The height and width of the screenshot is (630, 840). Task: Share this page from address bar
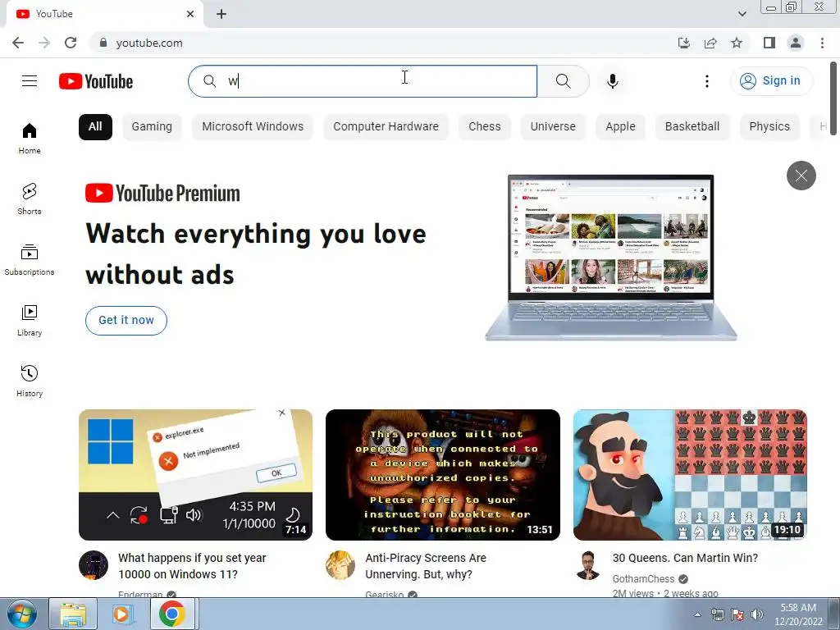pyautogui.click(x=710, y=43)
